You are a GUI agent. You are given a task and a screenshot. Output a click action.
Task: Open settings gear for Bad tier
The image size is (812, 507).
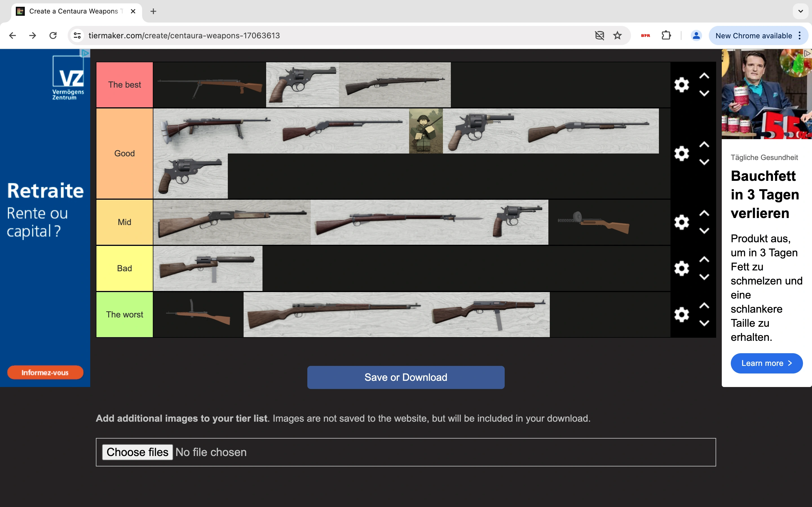681,268
